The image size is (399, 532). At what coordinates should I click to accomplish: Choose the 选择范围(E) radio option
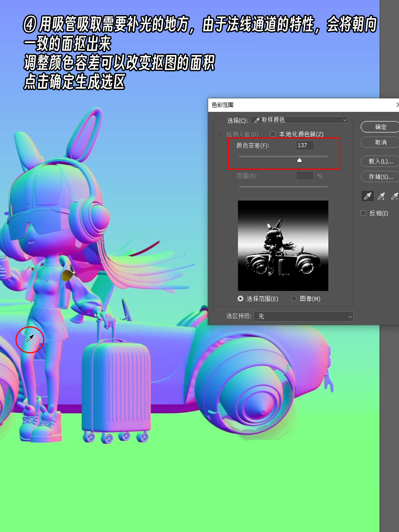(241, 299)
